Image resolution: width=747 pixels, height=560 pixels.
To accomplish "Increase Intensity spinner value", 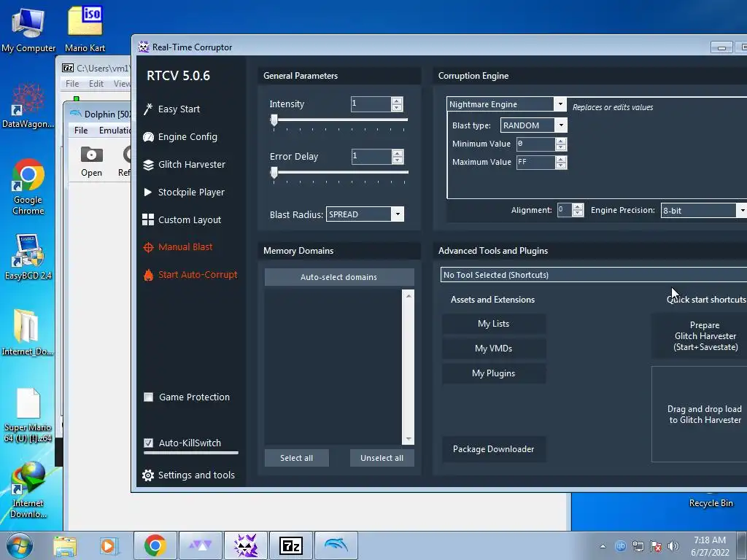I will point(397,101).
